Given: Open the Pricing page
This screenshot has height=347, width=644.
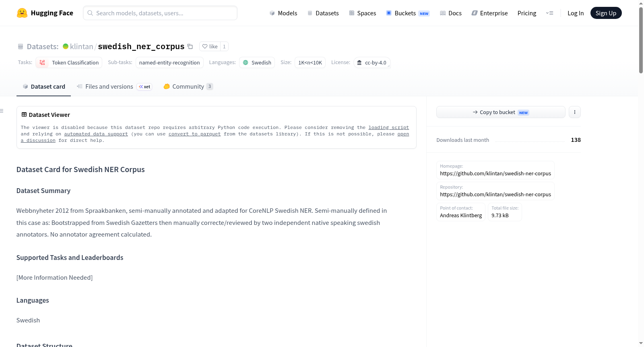Looking at the screenshot, I should click(527, 13).
